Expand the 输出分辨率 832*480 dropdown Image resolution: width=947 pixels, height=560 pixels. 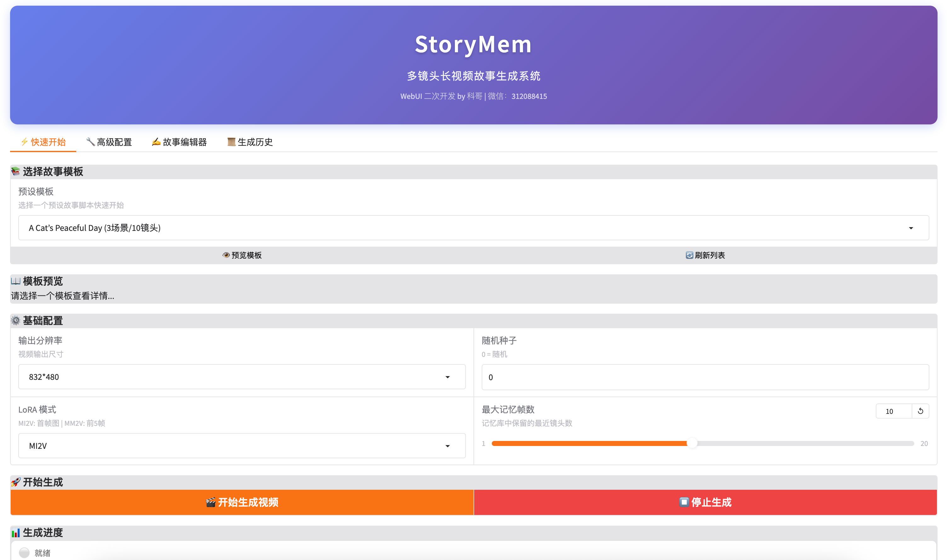pyautogui.click(x=242, y=377)
